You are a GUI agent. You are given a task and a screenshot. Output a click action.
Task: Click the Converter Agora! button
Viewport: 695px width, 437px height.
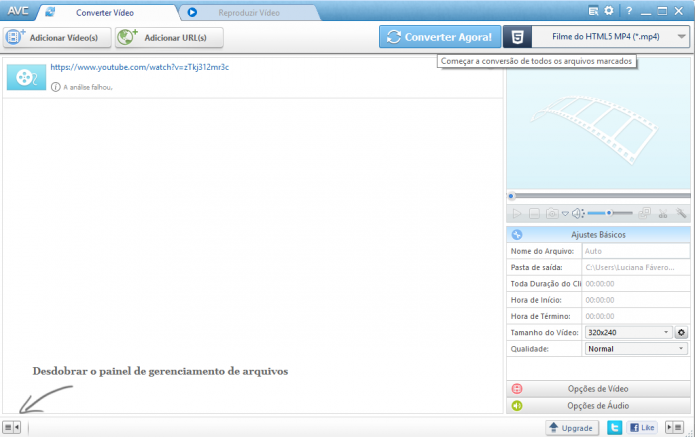[x=440, y=37]
